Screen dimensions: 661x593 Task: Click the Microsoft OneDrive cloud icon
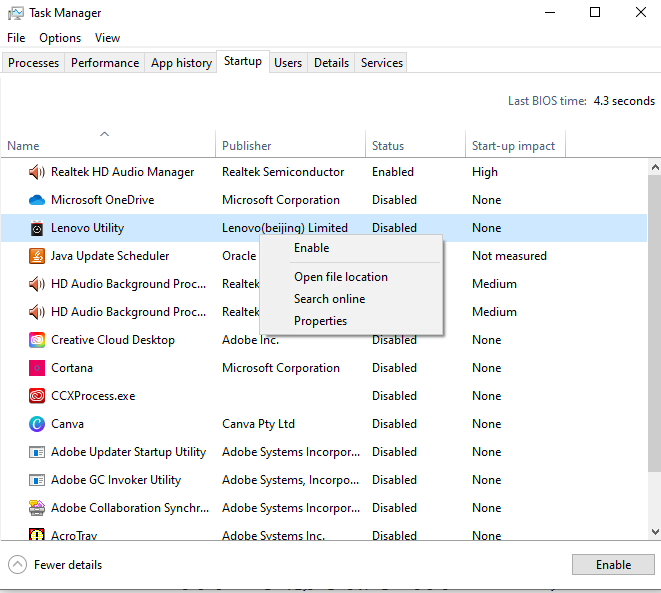pyautogui.click(x=37, y=200)
